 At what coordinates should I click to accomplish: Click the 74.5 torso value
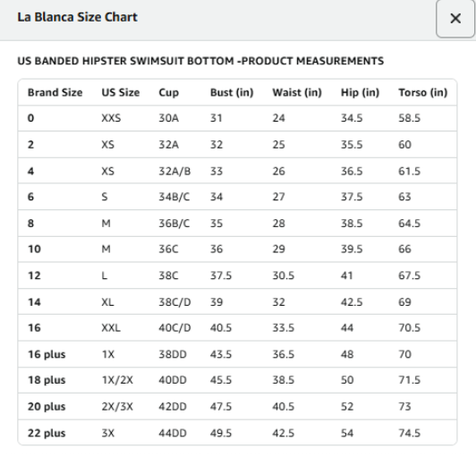pyautogui.click(x=409, y=434)
